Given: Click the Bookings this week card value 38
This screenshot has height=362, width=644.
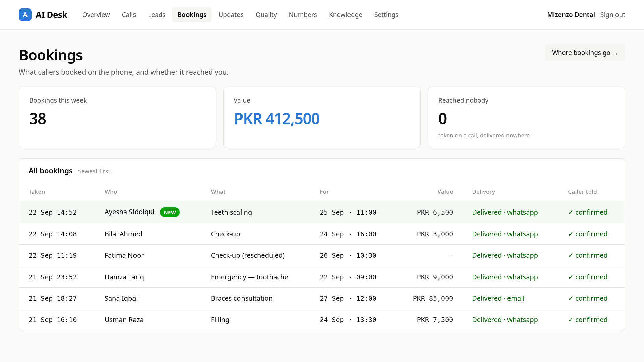Looking at the screenshot, I should [38, 119].
